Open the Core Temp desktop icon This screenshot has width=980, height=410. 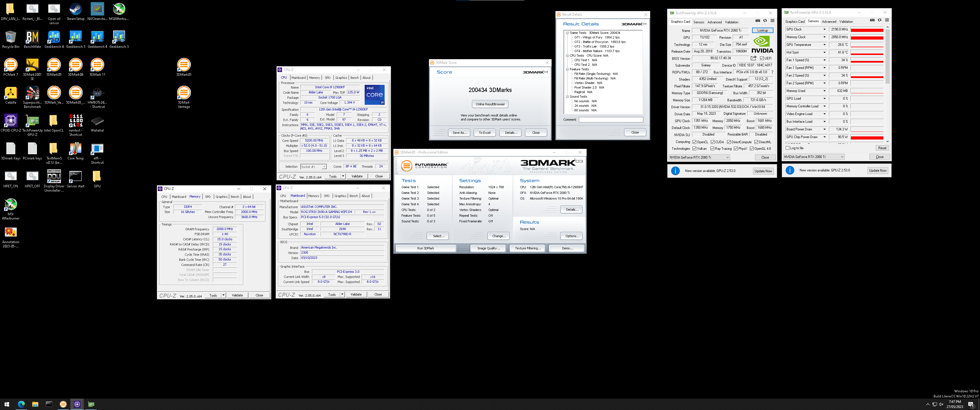coord(76,151)
